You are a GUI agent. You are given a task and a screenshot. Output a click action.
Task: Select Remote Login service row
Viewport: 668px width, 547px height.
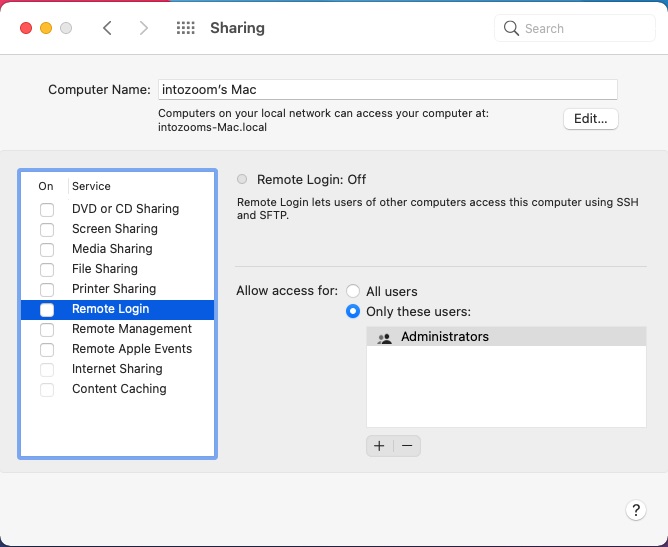pyautogui.click(x=118, y=309)
